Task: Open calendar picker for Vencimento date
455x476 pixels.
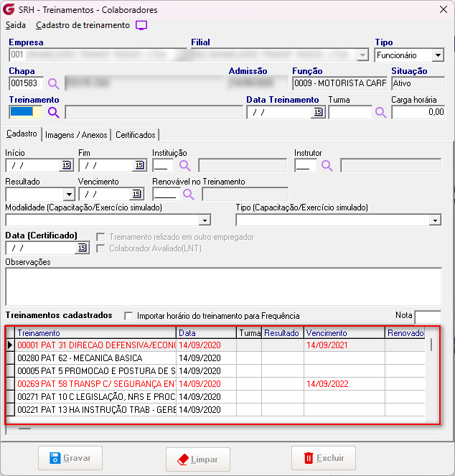Action: (136, 194)
